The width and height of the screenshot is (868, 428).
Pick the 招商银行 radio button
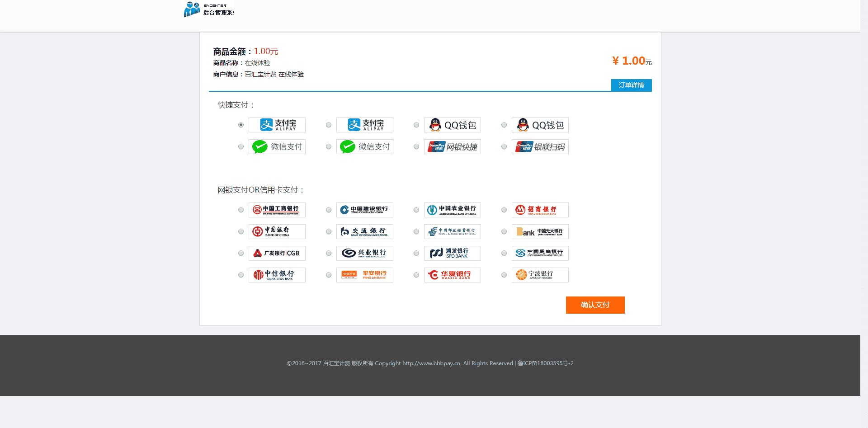point(504,210)
